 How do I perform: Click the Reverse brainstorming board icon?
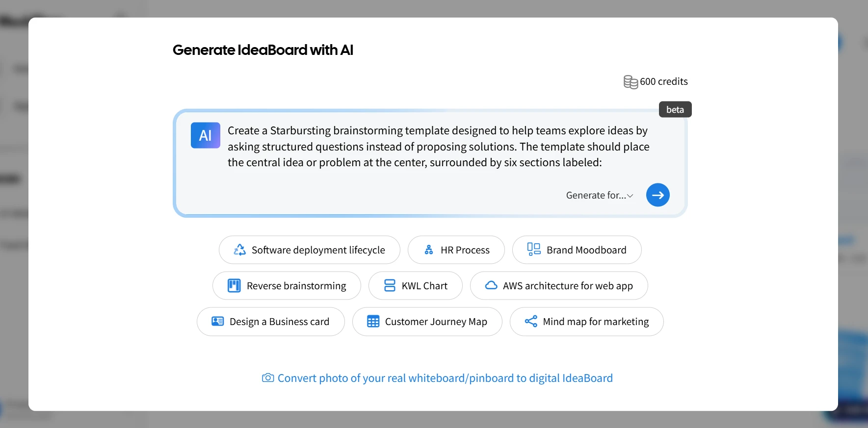[x=234, y=286]
